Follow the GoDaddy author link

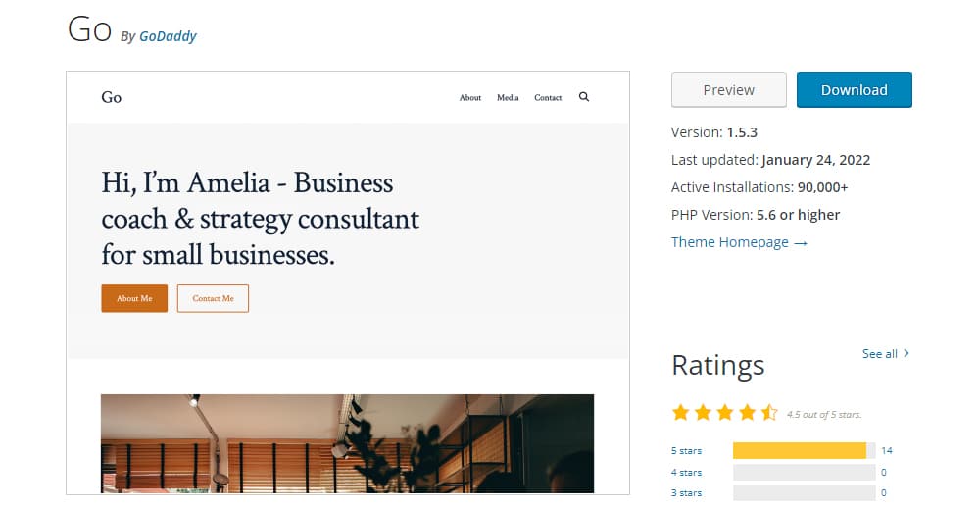[168, 36]
